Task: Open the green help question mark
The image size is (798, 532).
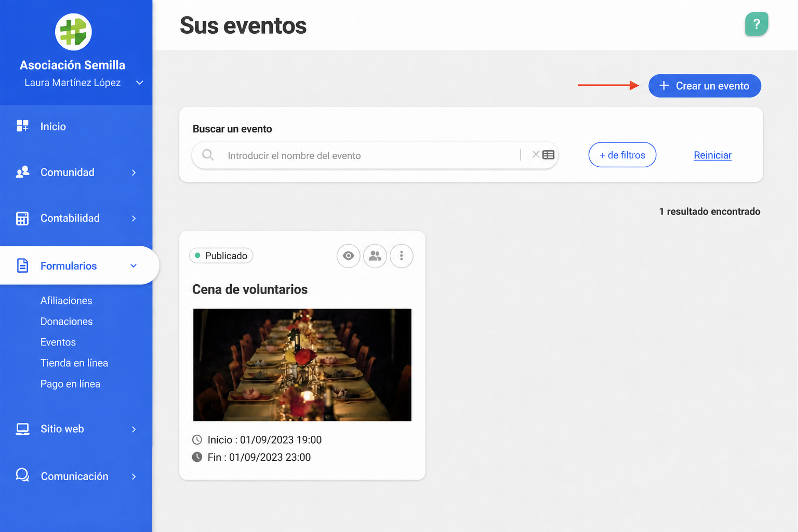Action: (x=756, y=24)
